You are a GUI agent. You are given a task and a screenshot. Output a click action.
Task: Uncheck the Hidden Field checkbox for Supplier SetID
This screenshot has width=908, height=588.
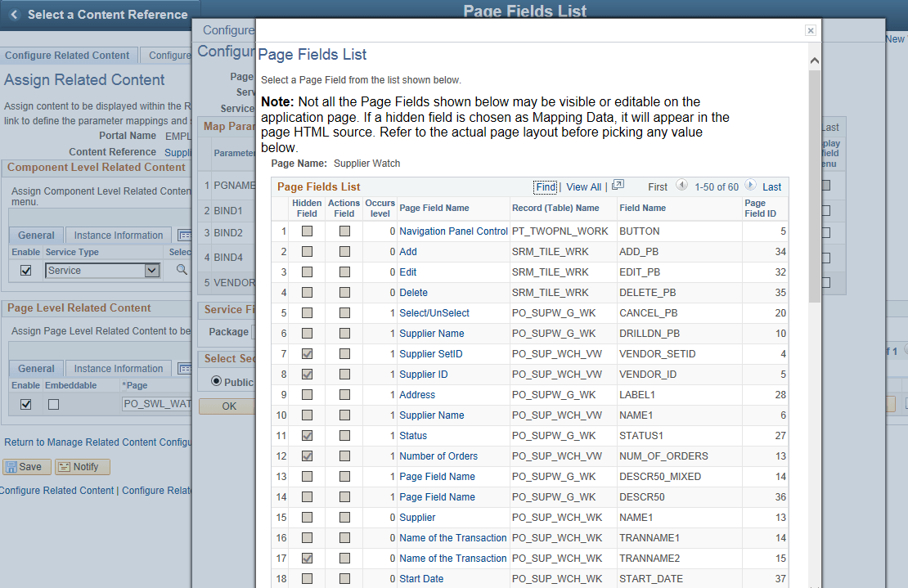pyautogui.click(x=307, y=353)
